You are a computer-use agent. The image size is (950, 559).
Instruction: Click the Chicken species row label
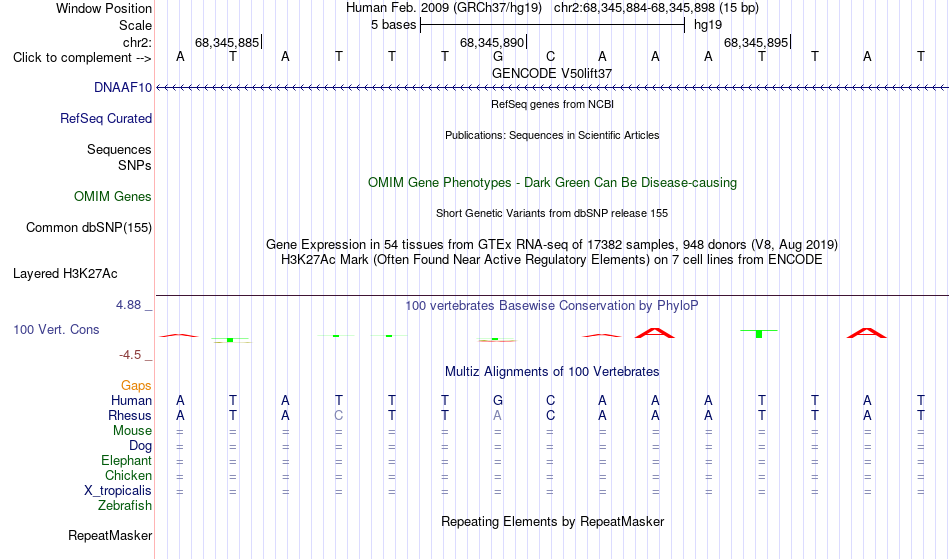[x=128, y=476]
